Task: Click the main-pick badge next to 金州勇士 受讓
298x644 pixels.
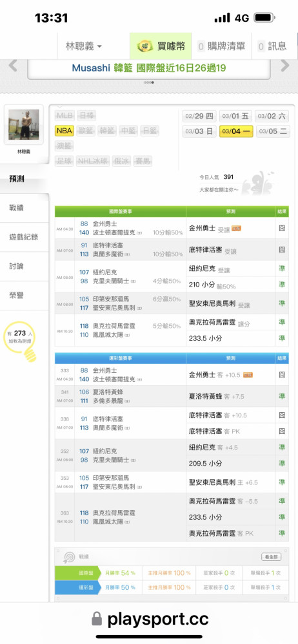Action: 236,228
